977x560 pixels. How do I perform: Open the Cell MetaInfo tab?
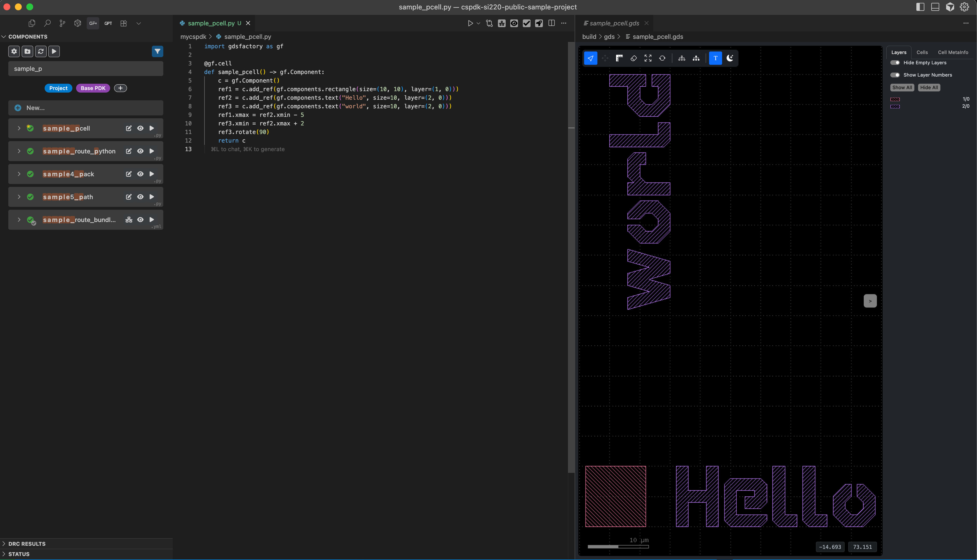pyautogui.click(x=953, y=52)
